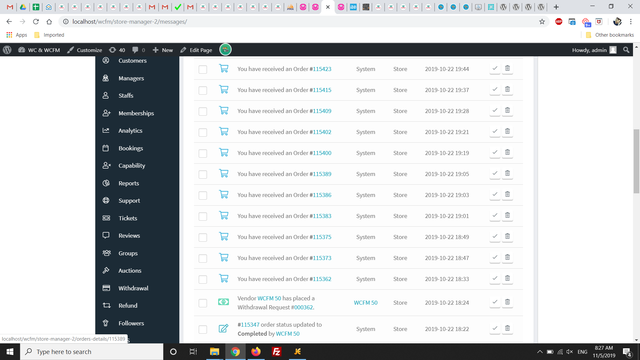The width and height of the screenshot is (640, 360).
Task: Open File Explorer from the taskbar
Action: (214, 351)
